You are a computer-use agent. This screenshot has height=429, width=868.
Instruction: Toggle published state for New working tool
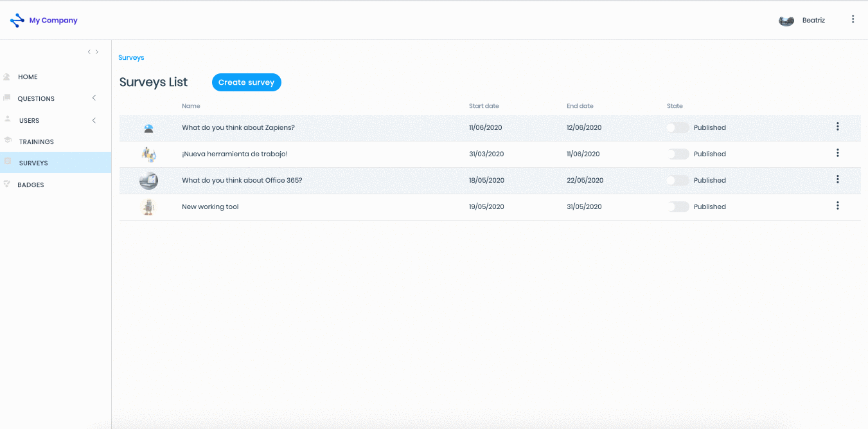pos(677,206)
